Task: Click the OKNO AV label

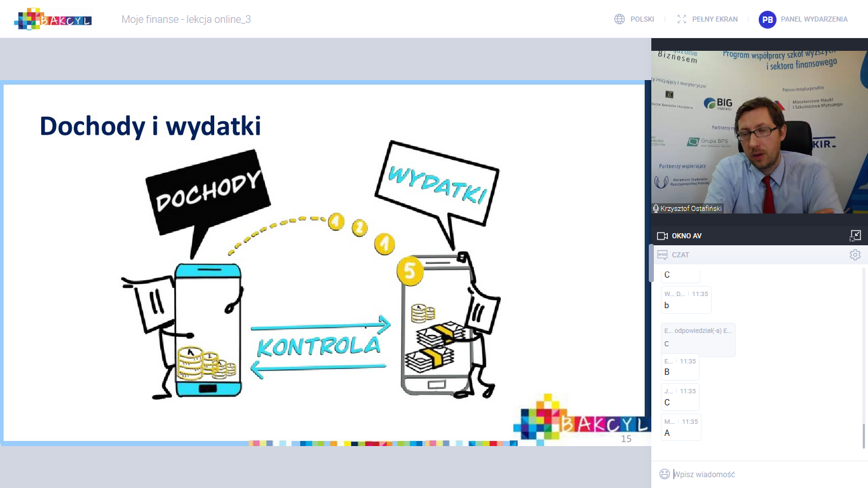Action: [686, 236]
